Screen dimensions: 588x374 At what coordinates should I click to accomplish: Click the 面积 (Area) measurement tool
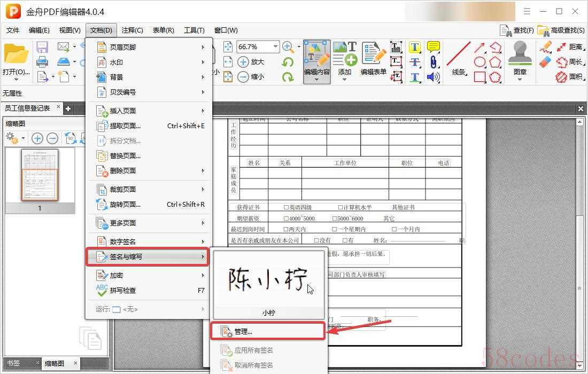(569, 77)
